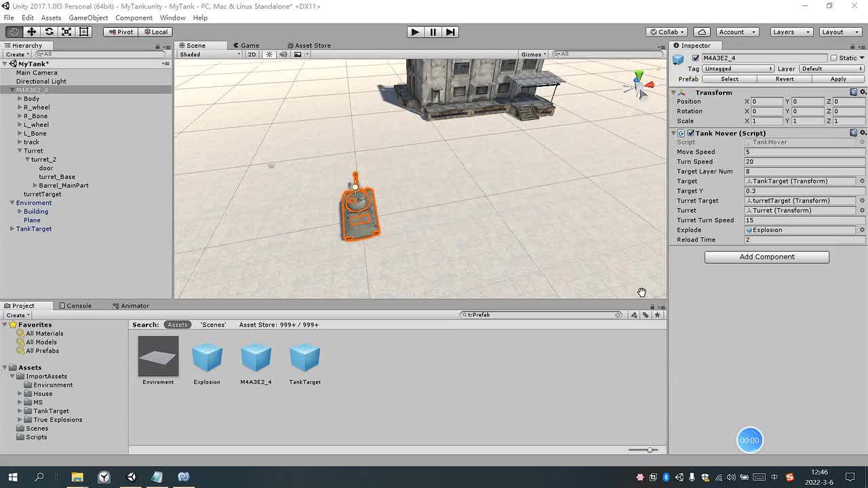Toggle scene audio speaker icon
Viewport: 868px width, 488px height.
[x=283, y=54]
